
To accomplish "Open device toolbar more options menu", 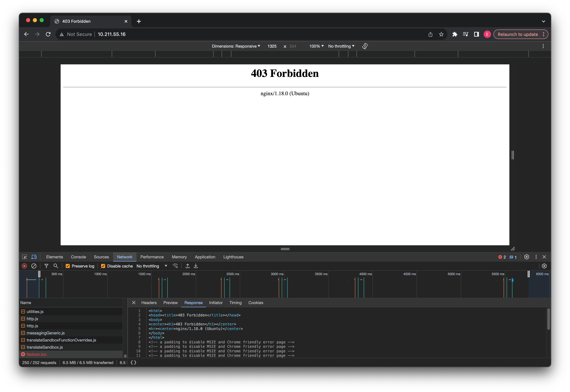I will pyautogui.click(x=543, y=46).
